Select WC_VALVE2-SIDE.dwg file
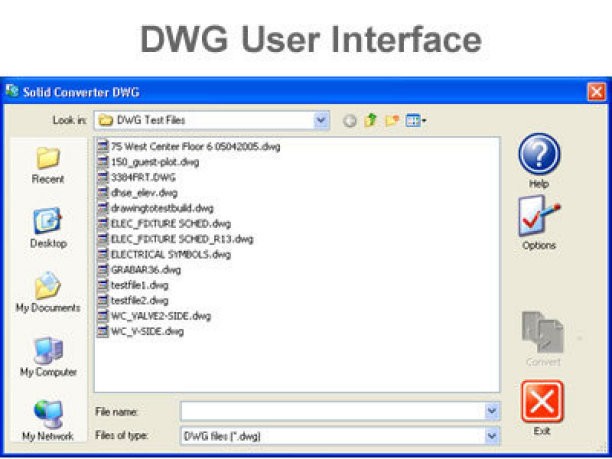Image resolution: width=612 pixels, height=459 pixels. [154, 316]
